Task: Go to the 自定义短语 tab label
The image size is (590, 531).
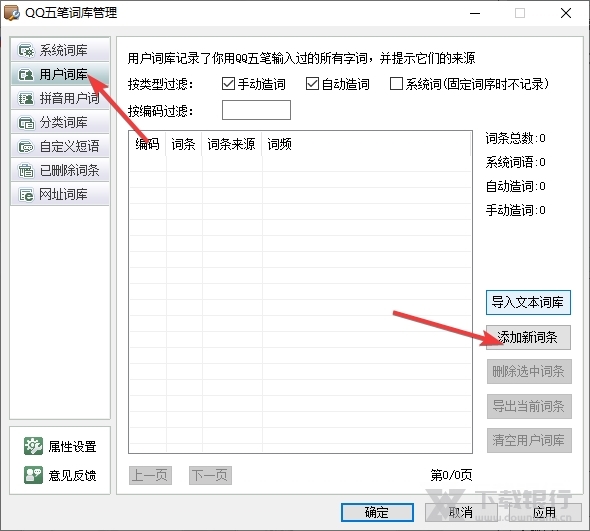Action: pyautogui.click(x=70, y=146)
